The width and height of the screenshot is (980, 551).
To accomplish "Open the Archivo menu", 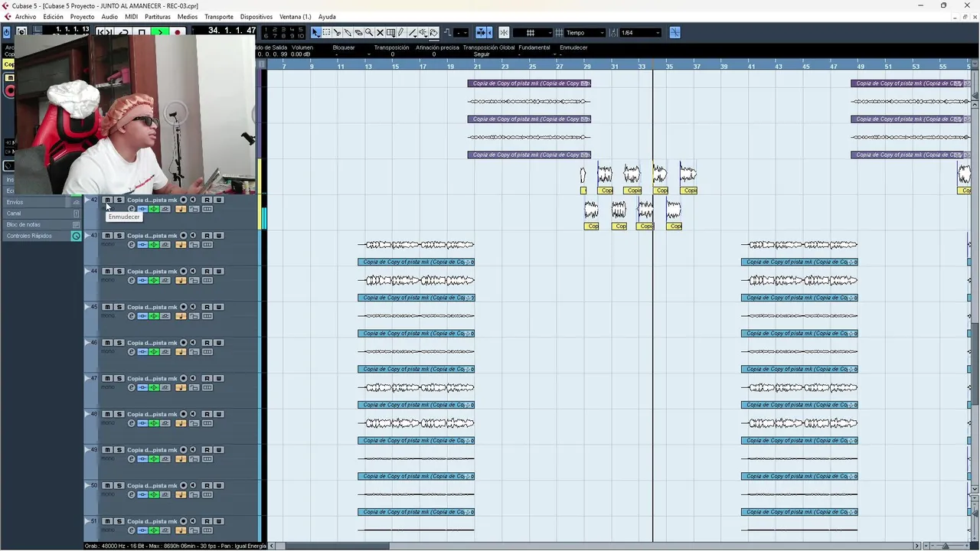I will 25,17.
